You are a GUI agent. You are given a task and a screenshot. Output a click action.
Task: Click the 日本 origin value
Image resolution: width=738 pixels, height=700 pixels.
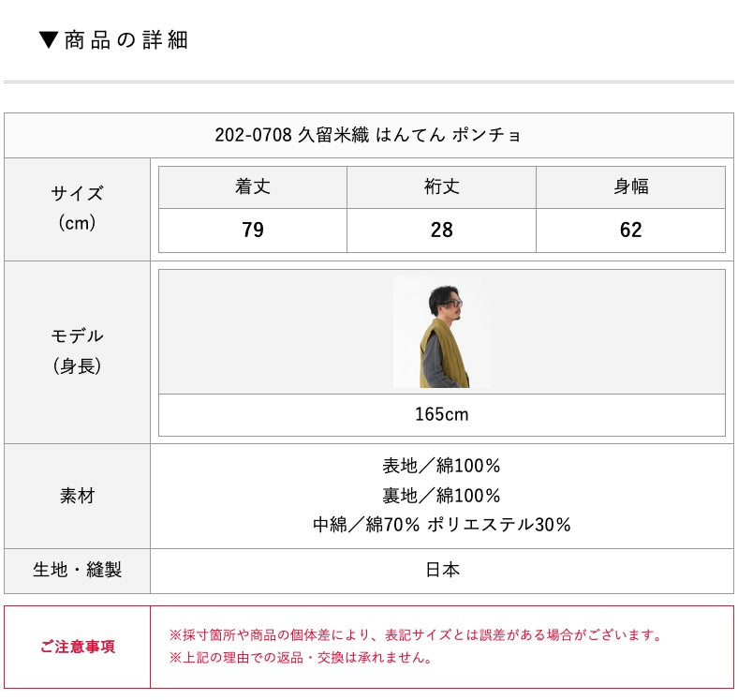(x=441, y=570)
